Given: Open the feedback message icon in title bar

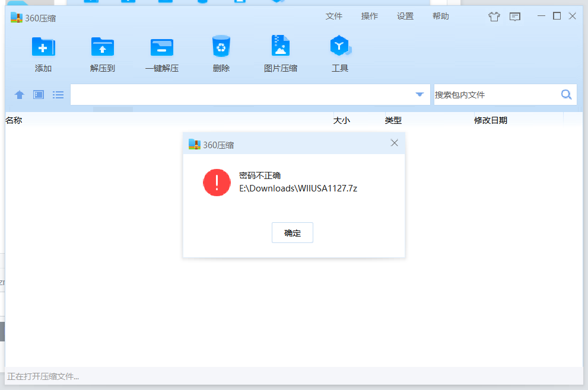Looking at the screenshot, I should tap(515, 17).
